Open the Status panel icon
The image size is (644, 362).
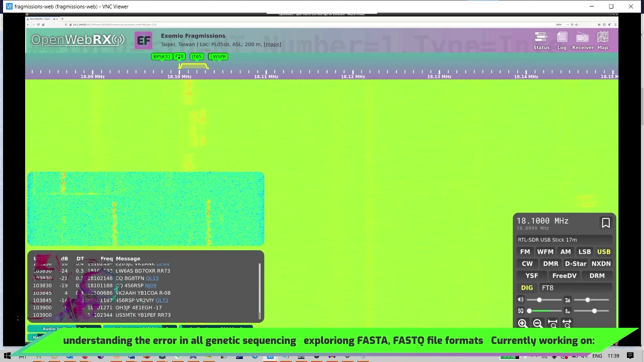[x=541, y=41]
